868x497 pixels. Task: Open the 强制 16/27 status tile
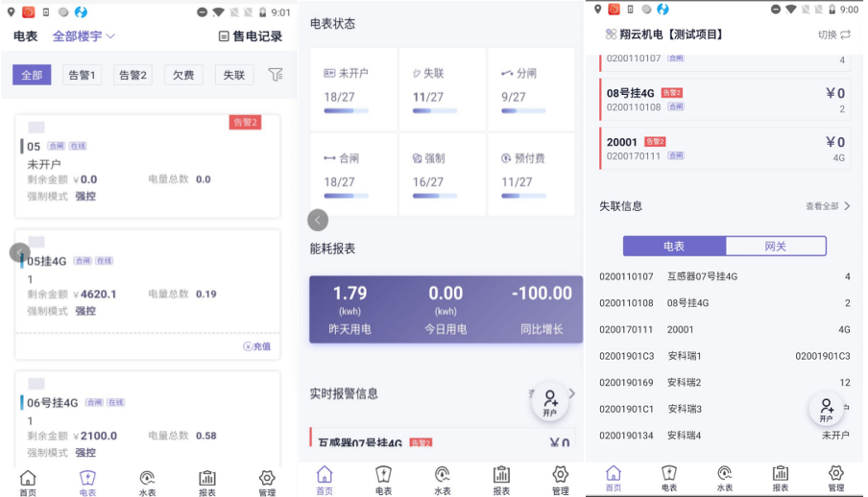[x=443, y=175]
